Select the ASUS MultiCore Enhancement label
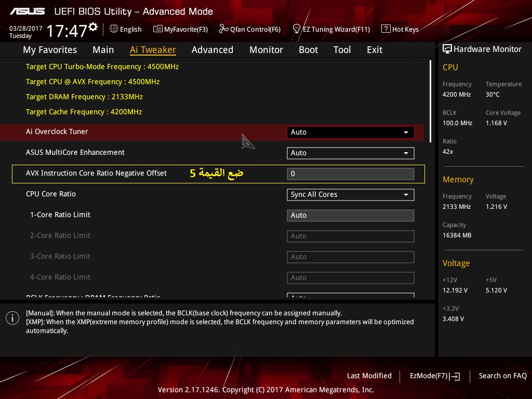The width and height of the screenshot is (532, 399). click(x=75, y=152)
